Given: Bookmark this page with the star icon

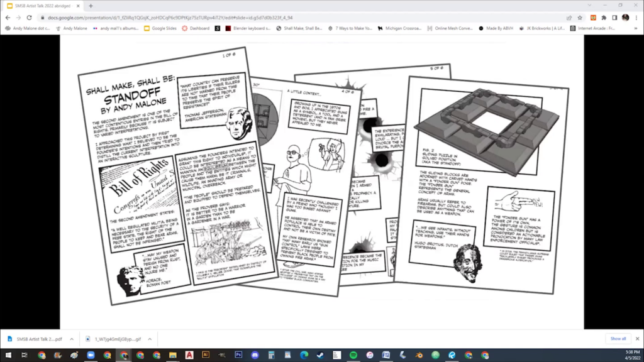Looking at the screenshot, I should pos(580,18).
